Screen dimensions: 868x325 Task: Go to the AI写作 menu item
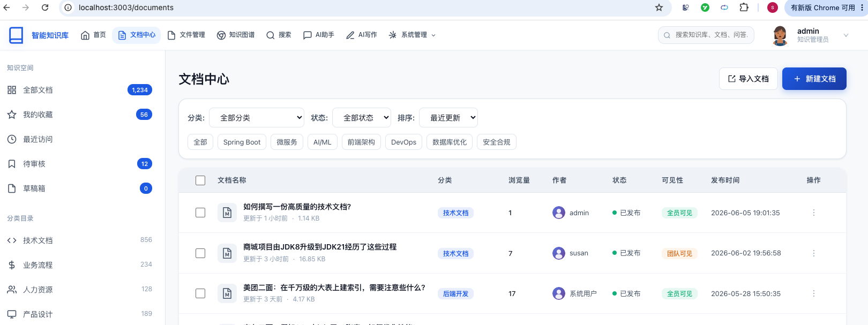(x=362, y=35)
